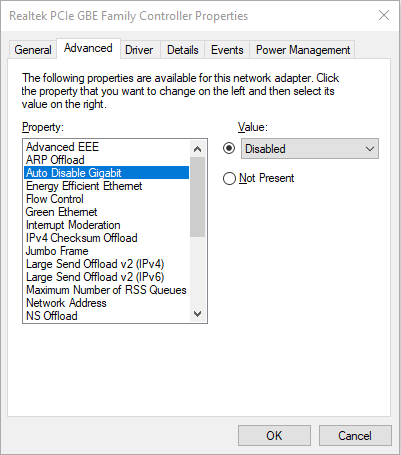This screenshot has width=401, height=455.
Task: Open the Driver tab
Action: [139, 50]
